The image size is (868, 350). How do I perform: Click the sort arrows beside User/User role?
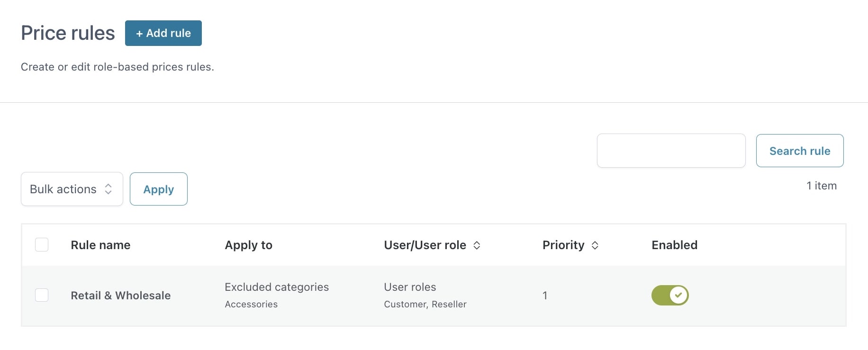[477, 245]
